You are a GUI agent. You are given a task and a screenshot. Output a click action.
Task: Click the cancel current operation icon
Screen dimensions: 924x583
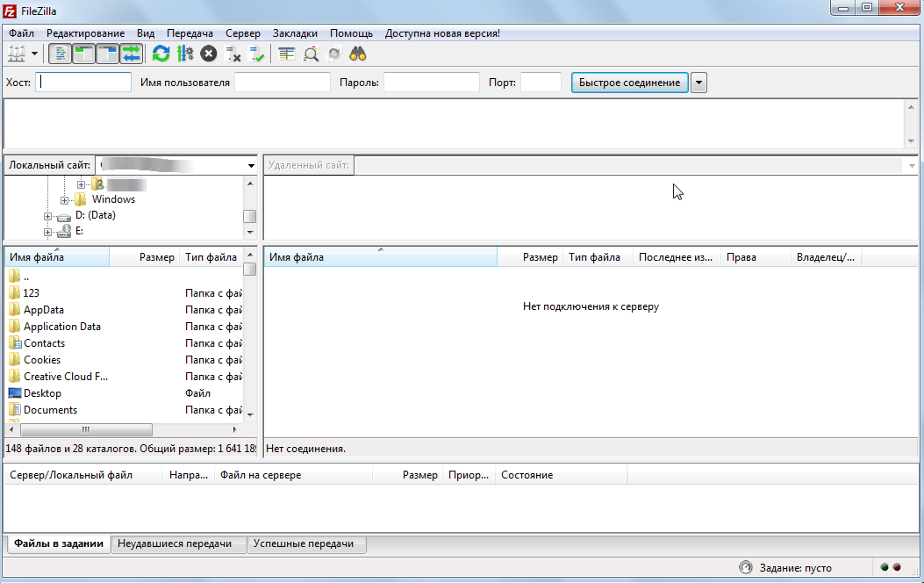pos(208,54)
